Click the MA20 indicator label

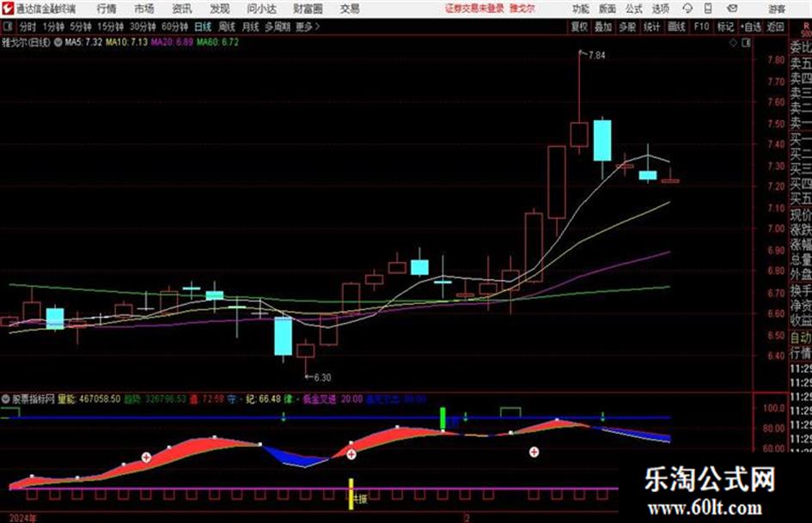pos(172,42)
